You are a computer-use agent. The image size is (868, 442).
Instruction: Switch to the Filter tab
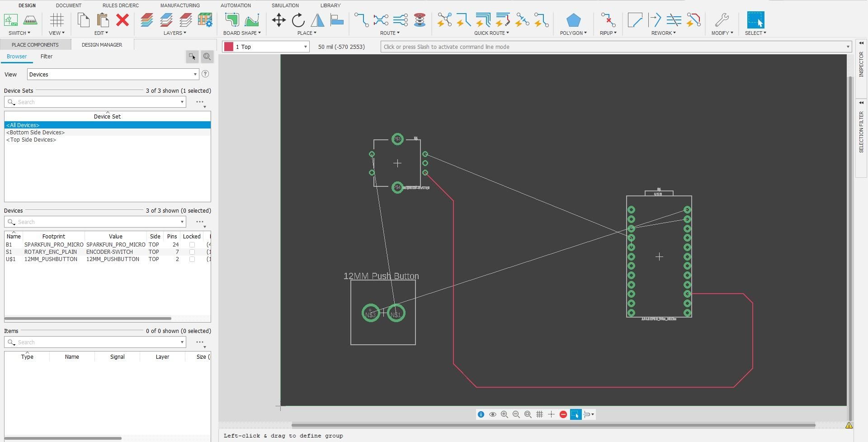pos(47,56)
